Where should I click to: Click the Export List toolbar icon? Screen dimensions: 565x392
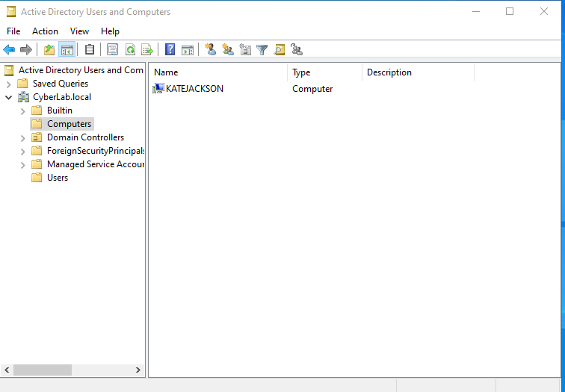tap(147, 50)
